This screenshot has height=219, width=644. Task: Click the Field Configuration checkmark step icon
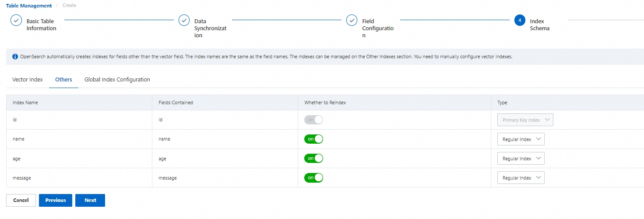[x=352, y=21]
